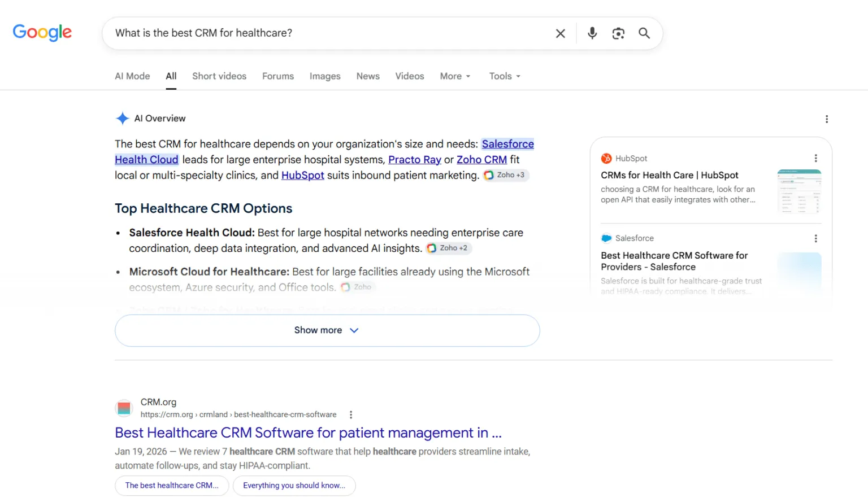Click the 'Jan 19, 2026' result date
Viewport: 868px width, 498px height.
point(141,452)
